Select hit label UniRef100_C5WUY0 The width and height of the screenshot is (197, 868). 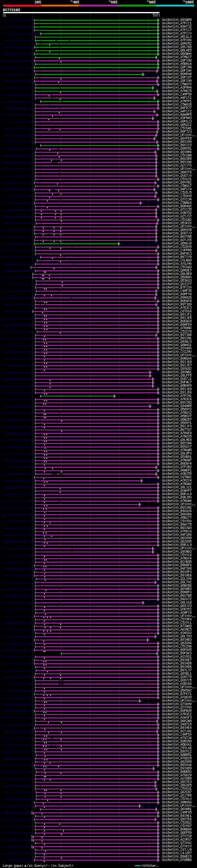point(177,84)
